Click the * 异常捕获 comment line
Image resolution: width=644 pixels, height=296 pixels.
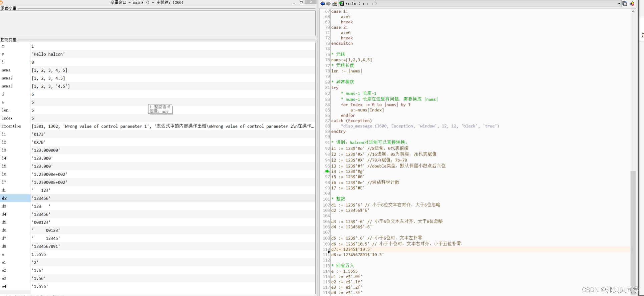coord(343,82)
